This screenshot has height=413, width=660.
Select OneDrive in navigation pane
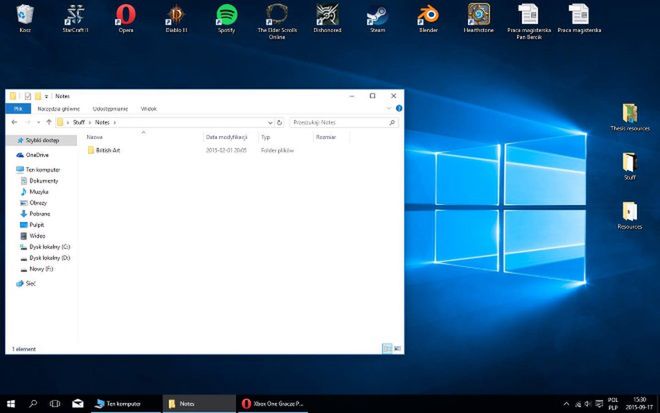37,155
